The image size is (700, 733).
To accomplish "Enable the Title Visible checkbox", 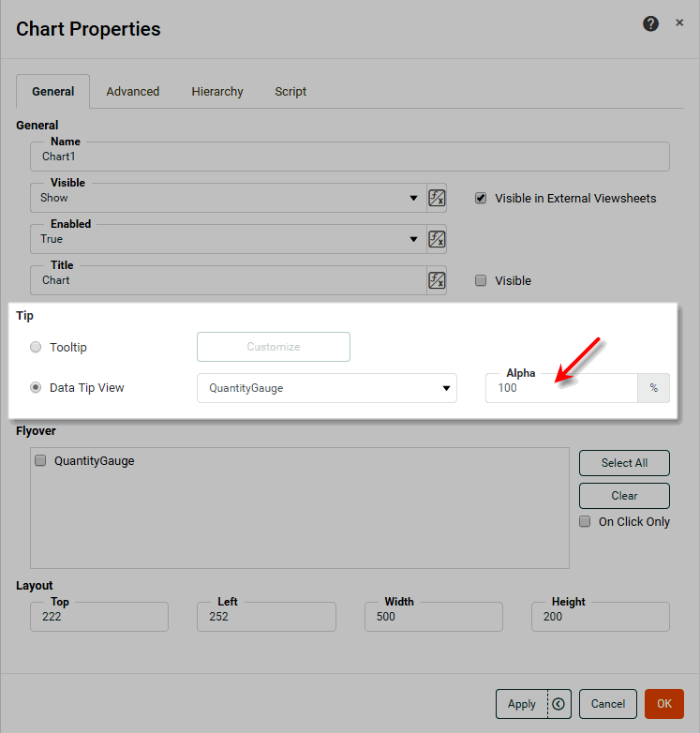I will (x=481, y=280).
